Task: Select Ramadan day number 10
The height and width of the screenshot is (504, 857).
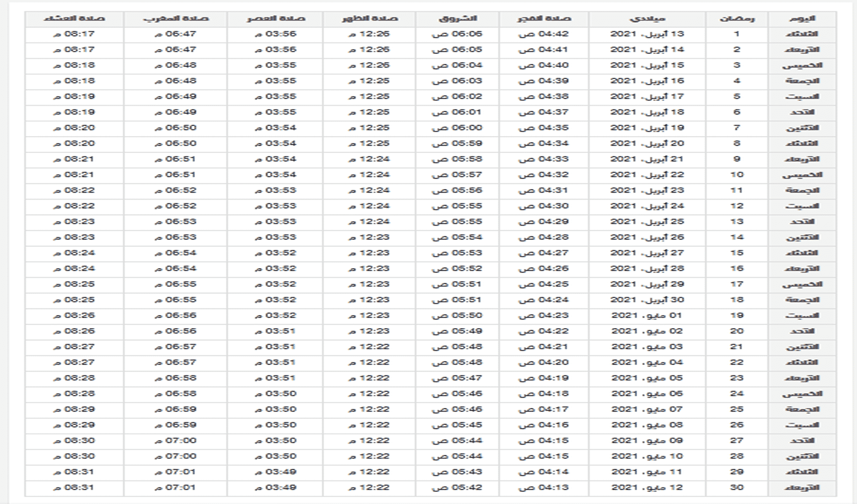Action: click(x=737, y=175)
